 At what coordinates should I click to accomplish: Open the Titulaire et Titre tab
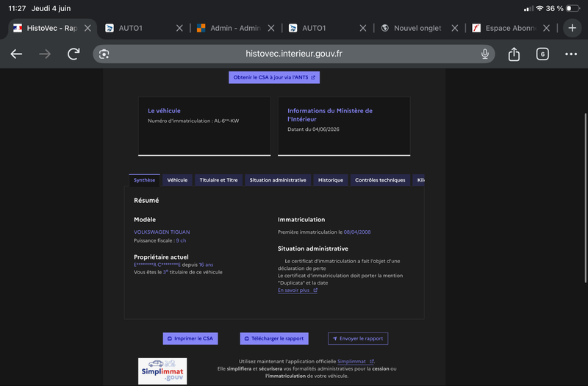(218, 180)
